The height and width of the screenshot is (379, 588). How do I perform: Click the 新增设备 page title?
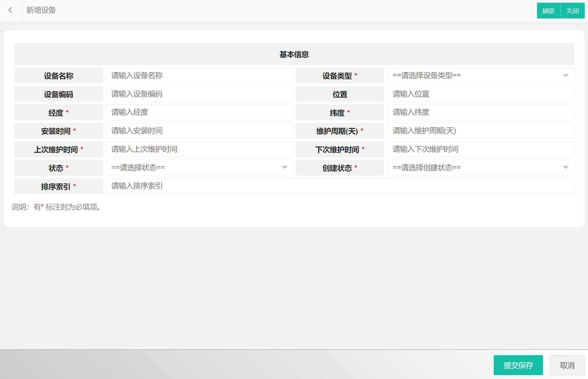tap(41, 10)
